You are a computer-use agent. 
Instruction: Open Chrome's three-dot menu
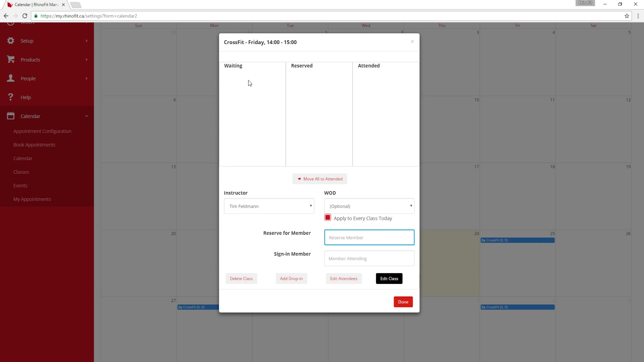(x=638, y=16)
